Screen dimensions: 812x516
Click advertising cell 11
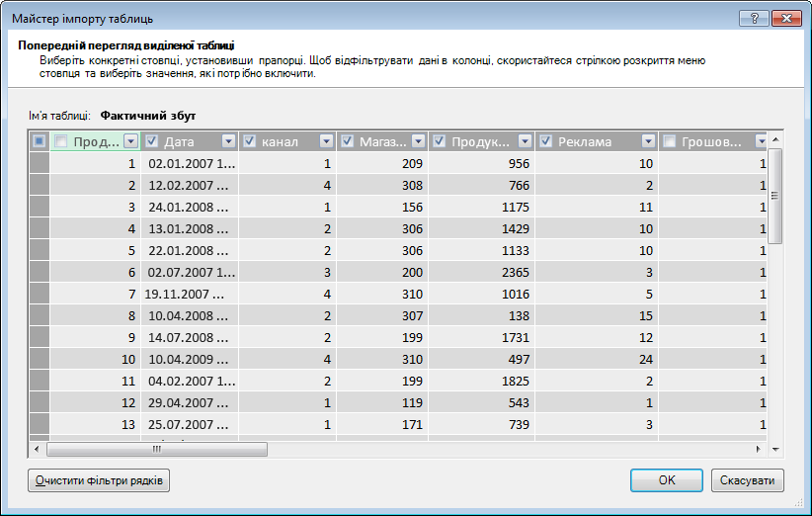[x=597, y=207]
